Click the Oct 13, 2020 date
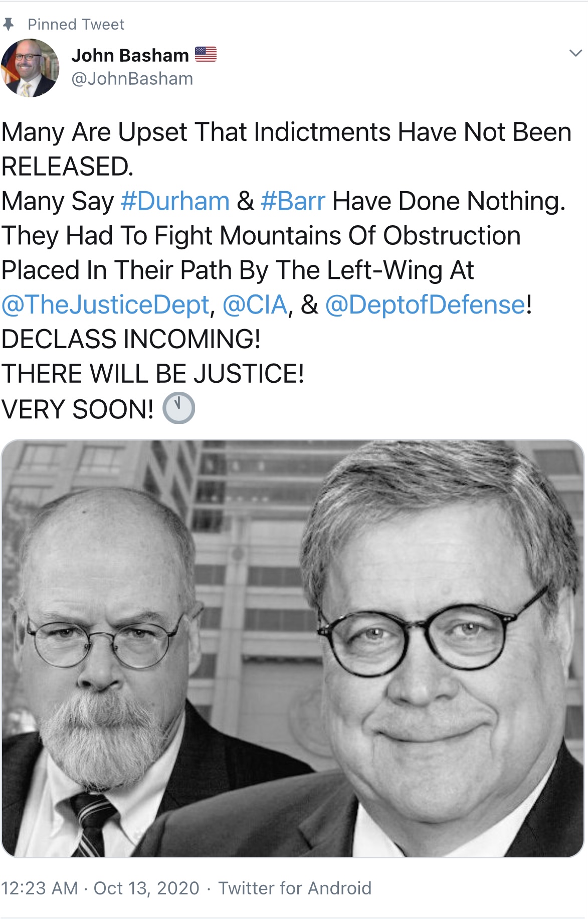 146,888
